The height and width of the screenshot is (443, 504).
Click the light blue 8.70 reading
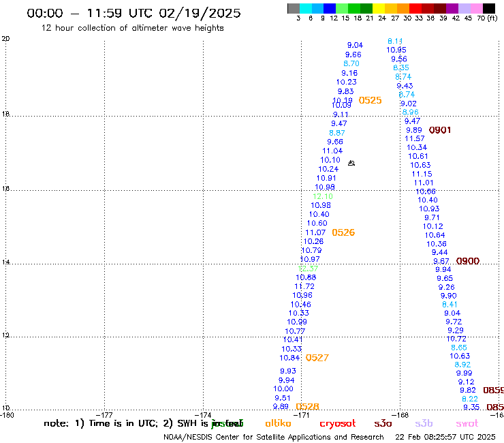click(351, 63)
